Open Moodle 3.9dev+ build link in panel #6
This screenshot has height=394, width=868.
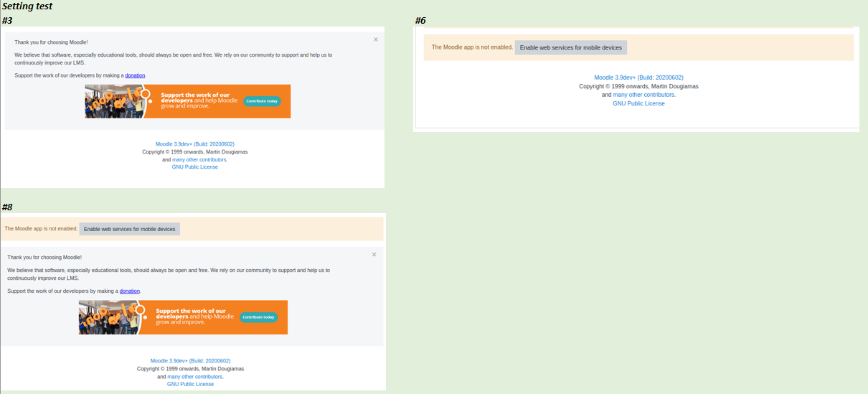point(638,78)
